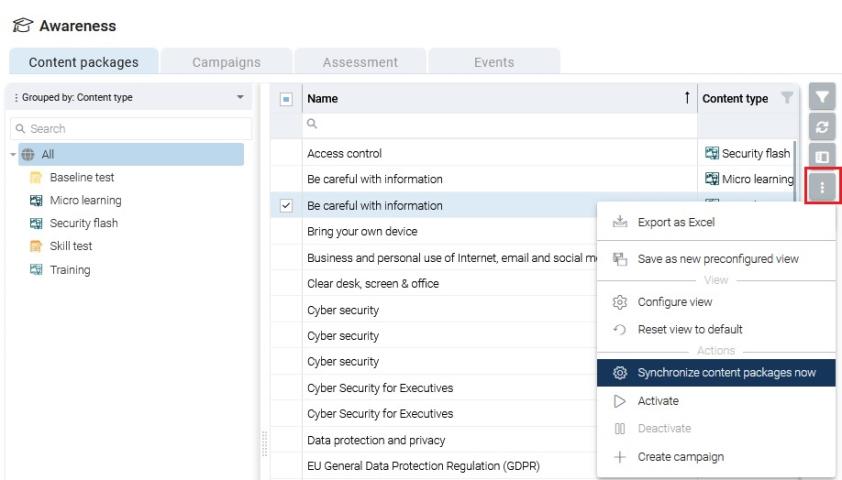Click the left panel Search field
Screen dimensions: 842x480
pyautogui.click(x=130, y=129)
